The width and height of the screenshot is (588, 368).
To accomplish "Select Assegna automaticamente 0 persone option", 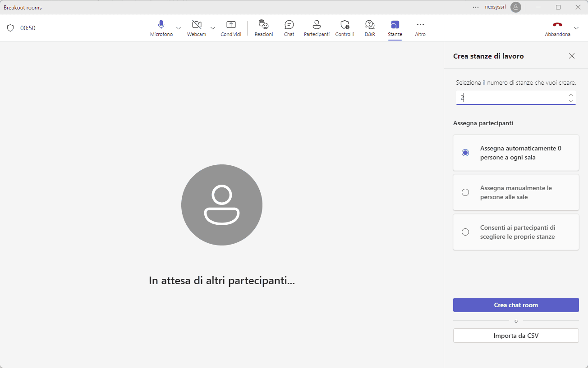I will coord(516,153).
